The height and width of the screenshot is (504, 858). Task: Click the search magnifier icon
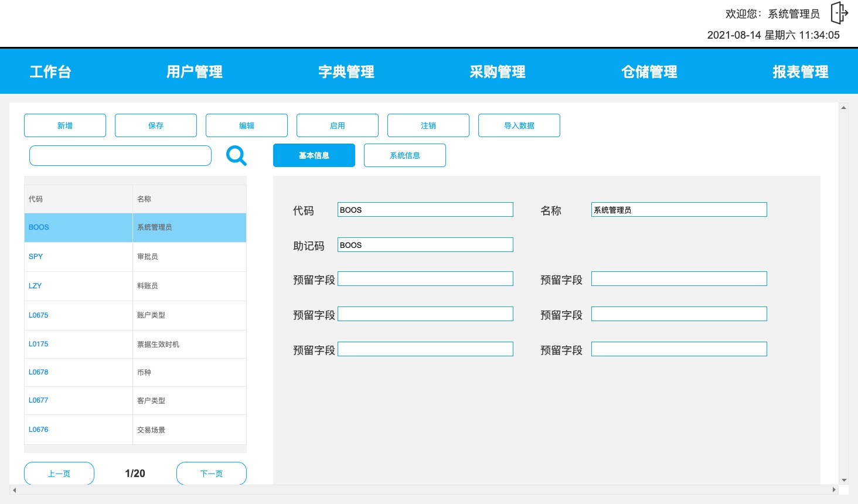(236, 155)
